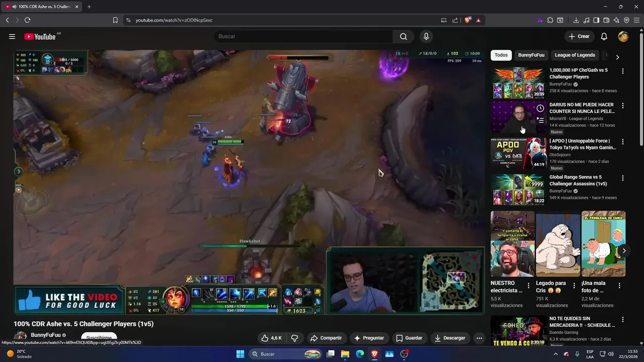Add the DARIUS video to Watch Later

coord(540,108)
